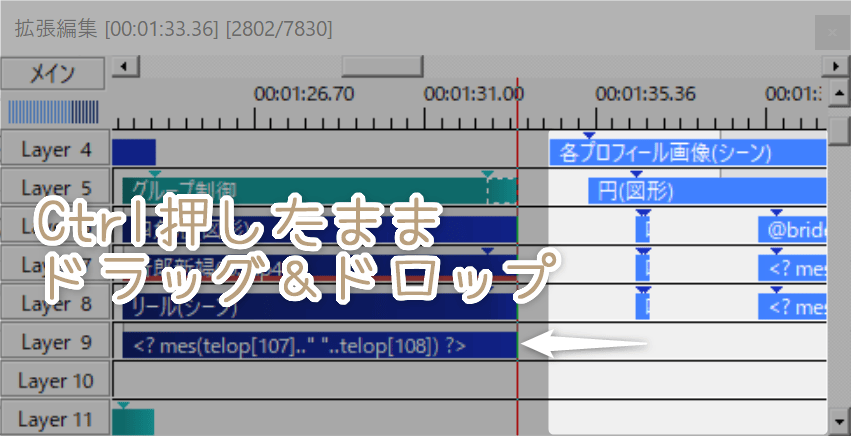
Task: Select the リール(シーン) object on Layer 8
Action: pyautogui.click(x=320, y=307)
